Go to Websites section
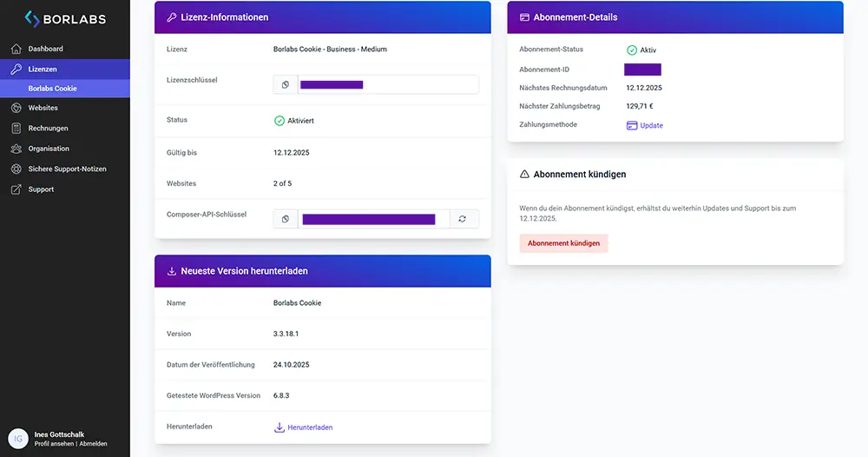 click(x=65, y=108)
